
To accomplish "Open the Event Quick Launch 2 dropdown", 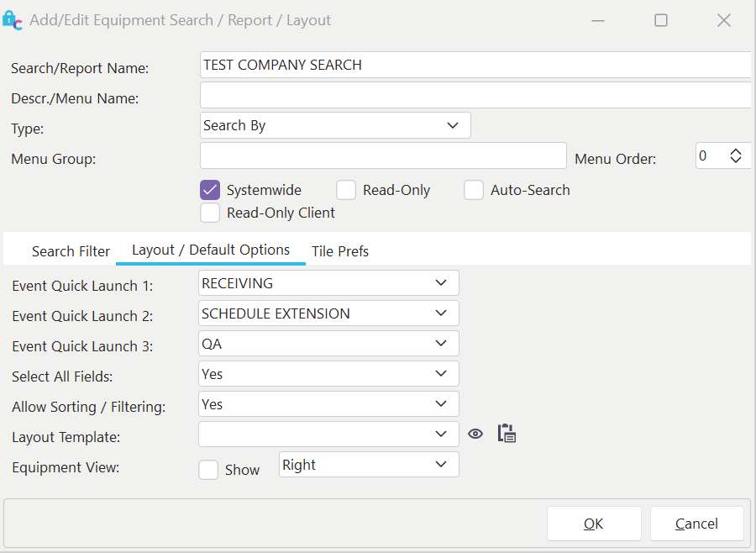I will click(x=329, y=313).
